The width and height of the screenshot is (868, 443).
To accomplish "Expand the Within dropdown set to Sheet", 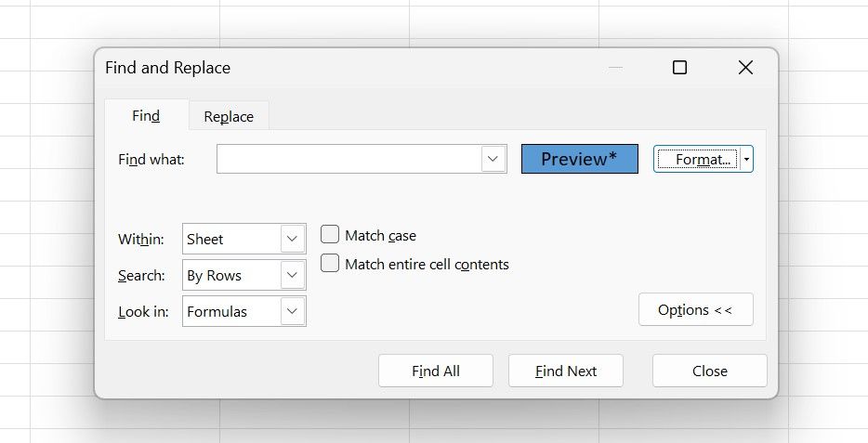I will click(293, 239).
